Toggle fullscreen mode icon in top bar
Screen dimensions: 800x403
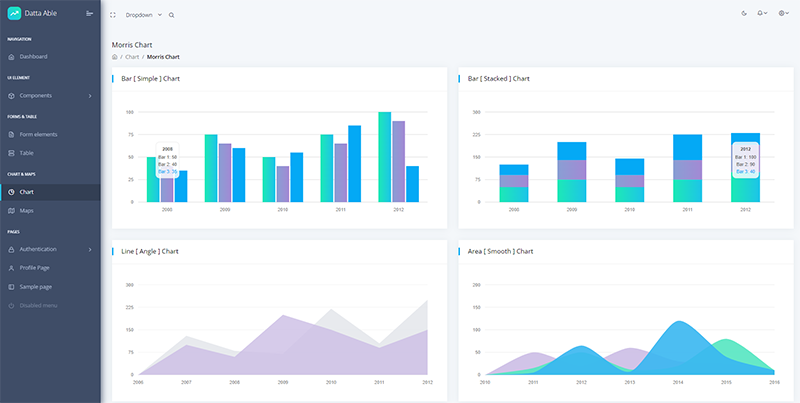coord(113,15)
